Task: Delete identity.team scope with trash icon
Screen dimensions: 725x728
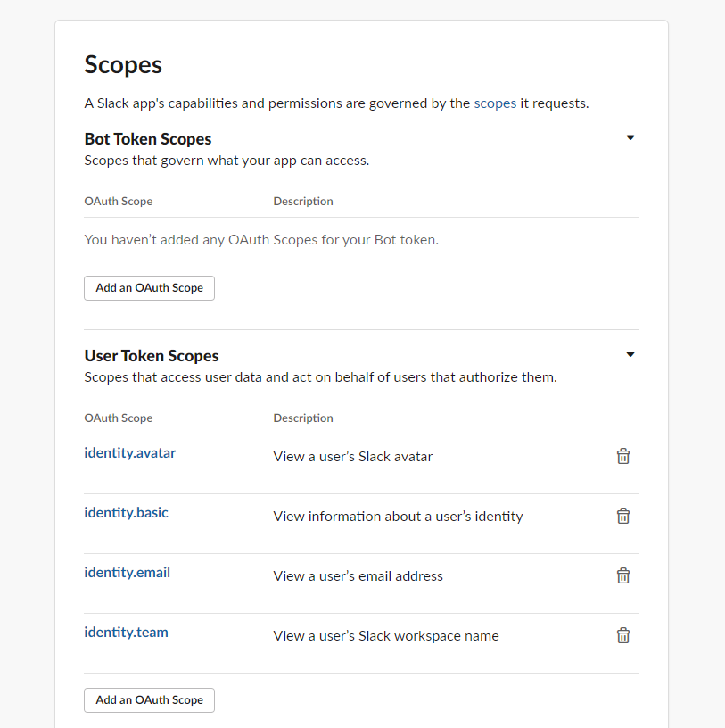Action: 622,635
